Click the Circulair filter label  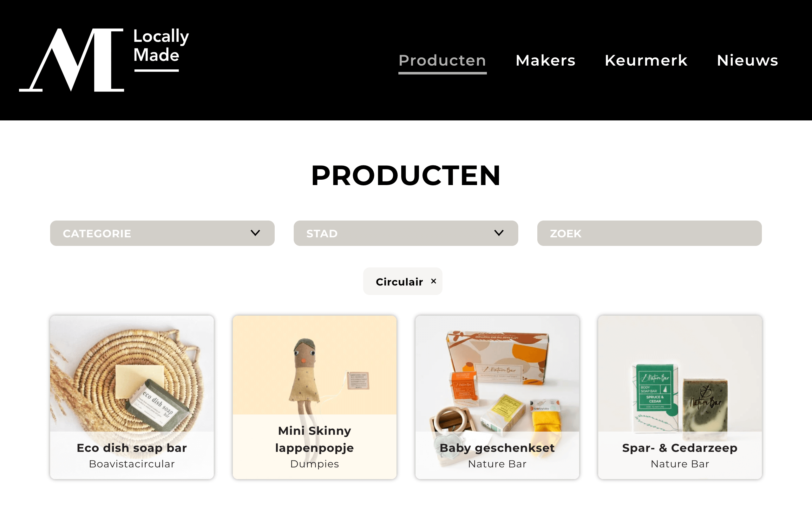399,282
